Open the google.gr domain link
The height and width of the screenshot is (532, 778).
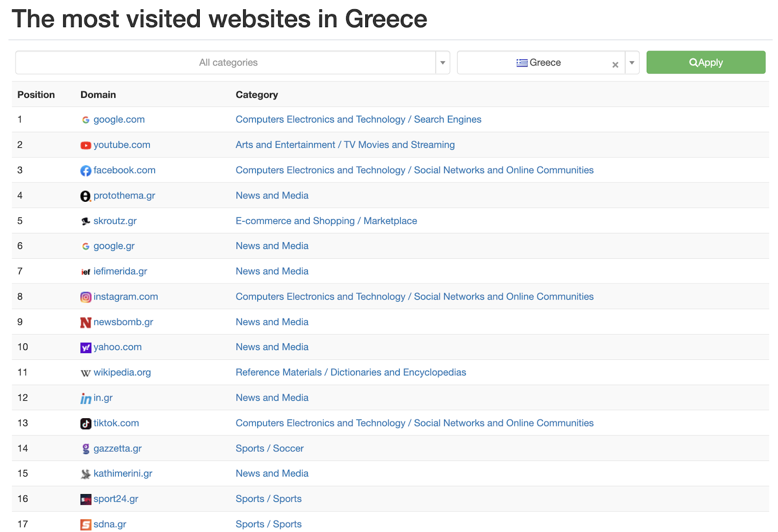tap(114, 246)
